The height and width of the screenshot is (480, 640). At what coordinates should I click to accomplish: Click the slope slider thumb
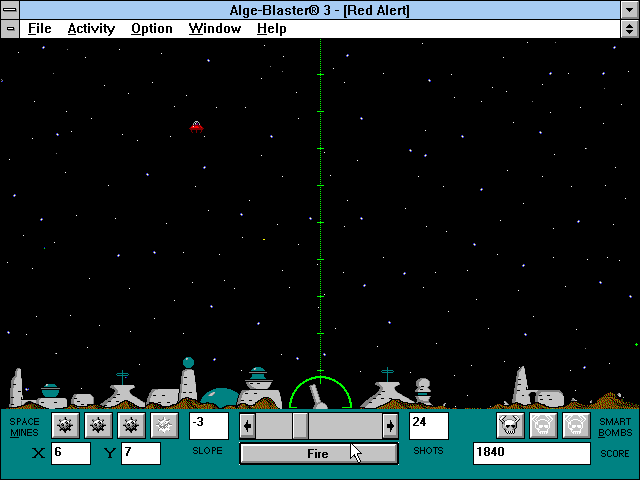click(x=299, y=426)
